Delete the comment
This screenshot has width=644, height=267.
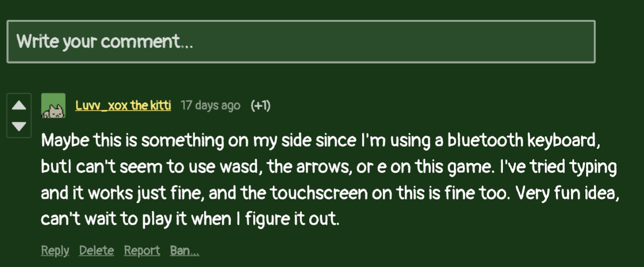(96, 250)
